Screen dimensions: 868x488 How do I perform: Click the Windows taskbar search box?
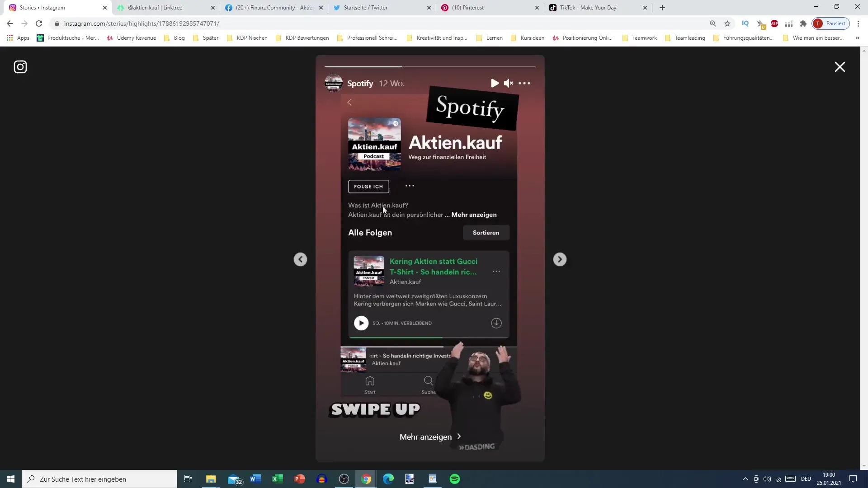pos(99,479)
